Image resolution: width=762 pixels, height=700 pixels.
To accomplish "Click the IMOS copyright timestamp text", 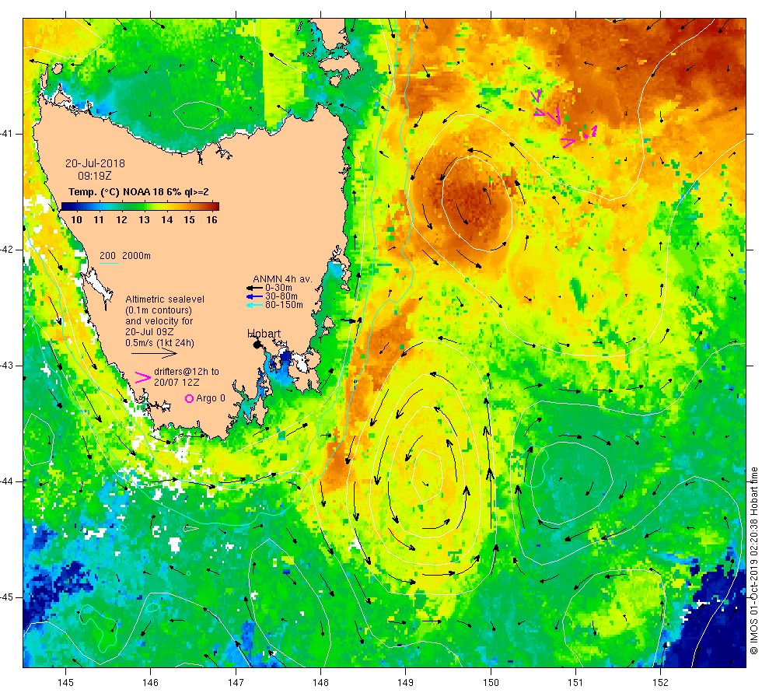I will click(753, 561).
